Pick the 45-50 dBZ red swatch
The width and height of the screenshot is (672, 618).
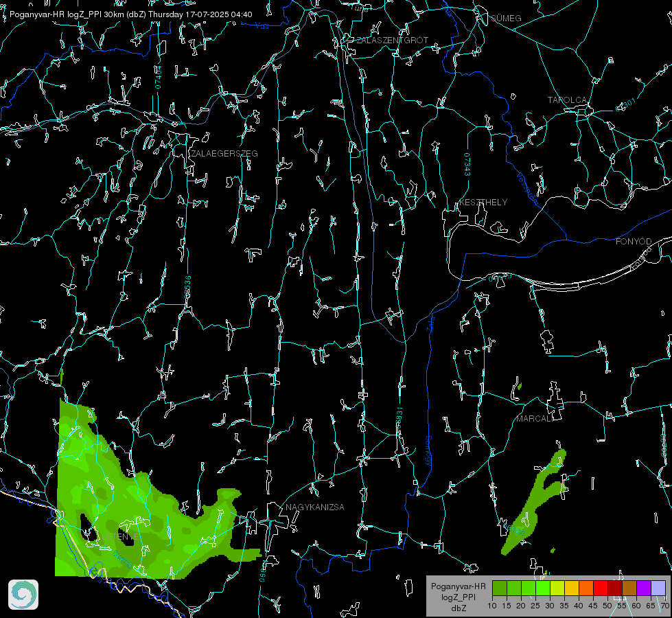[601, 588]
